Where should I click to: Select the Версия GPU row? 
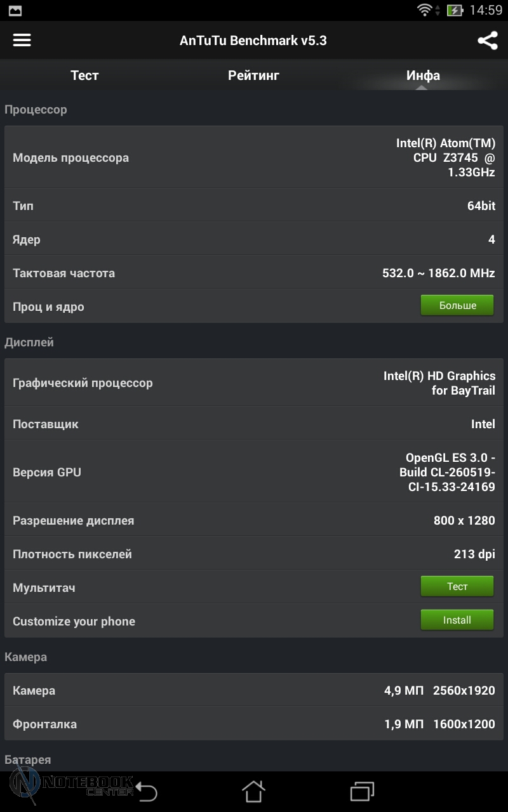pos(254,472)
